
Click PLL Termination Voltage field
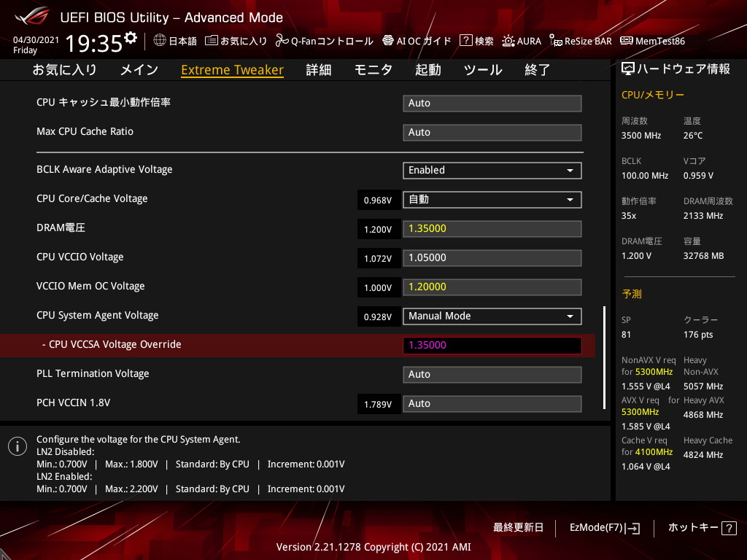(x=492, y=375)
